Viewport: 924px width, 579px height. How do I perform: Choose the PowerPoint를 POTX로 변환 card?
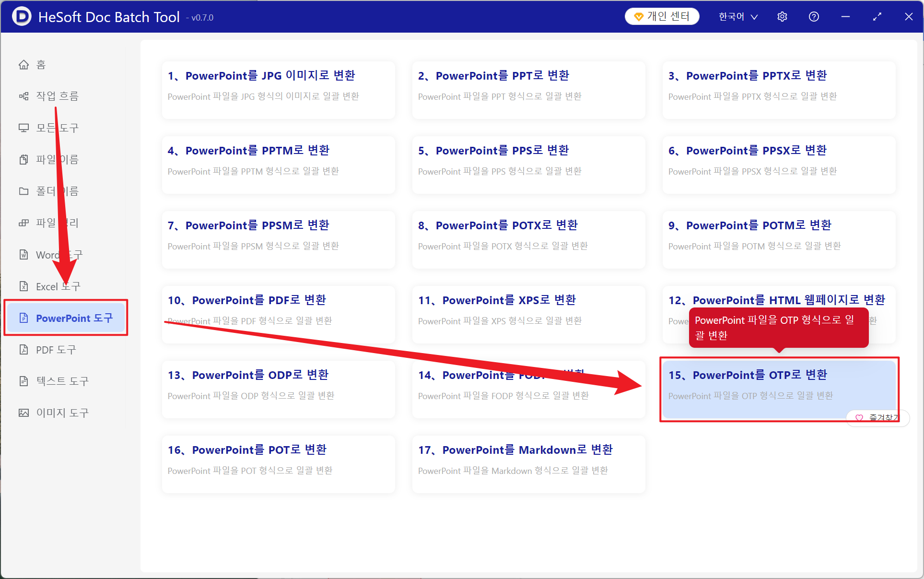[x=528, y=239]
